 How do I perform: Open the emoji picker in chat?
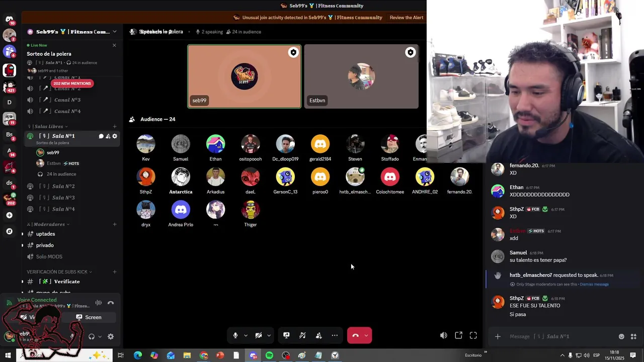tap(621, 336)
